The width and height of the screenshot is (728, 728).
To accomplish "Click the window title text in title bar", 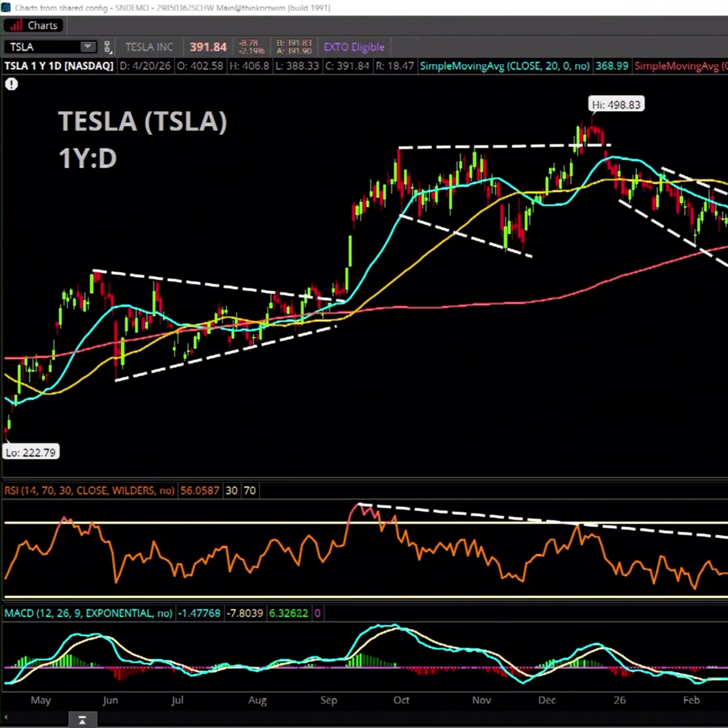I will (x=173, y=8).
